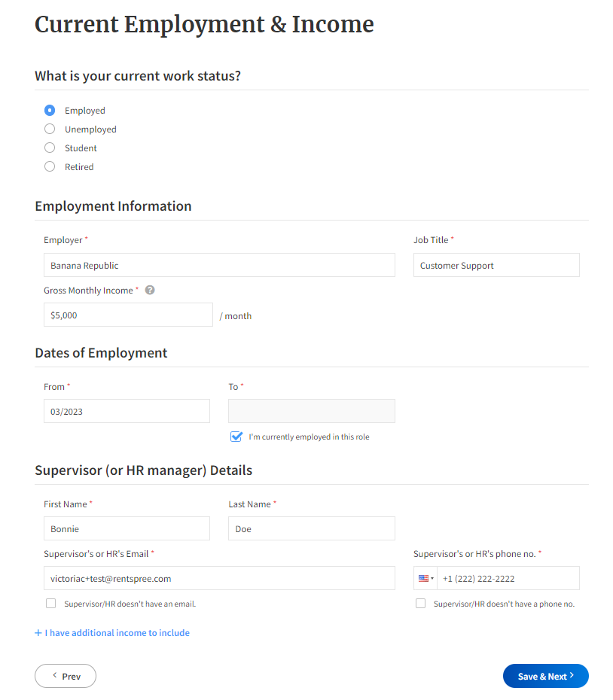Viewport: 613px width, 700px height.
Task: Click the Job Title field with Customer Support
Action: click(496, 265)
